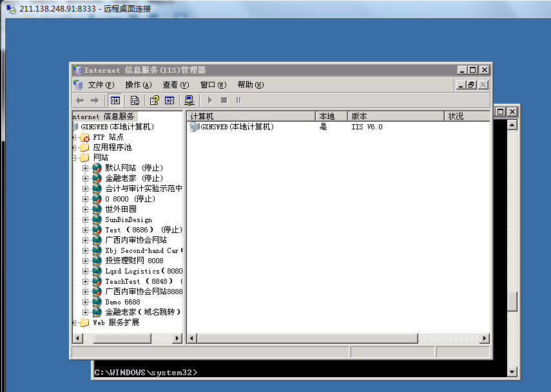This screenshot has width=551, height=392.
Task: Click globe icon of 广西内审协会网站
Action: pyautogui.click(x=97, y=240)
